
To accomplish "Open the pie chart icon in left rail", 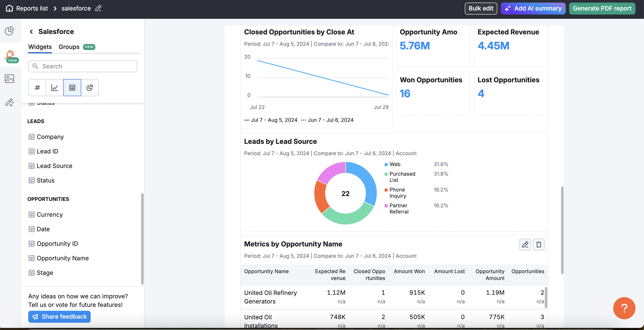I will pyautogui.click(x=9, y=31).
